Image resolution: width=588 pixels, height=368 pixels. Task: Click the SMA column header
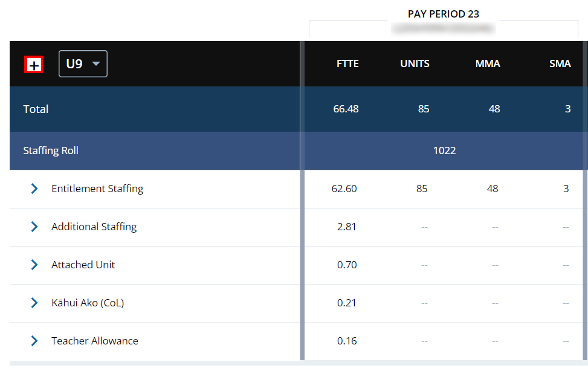560,64
